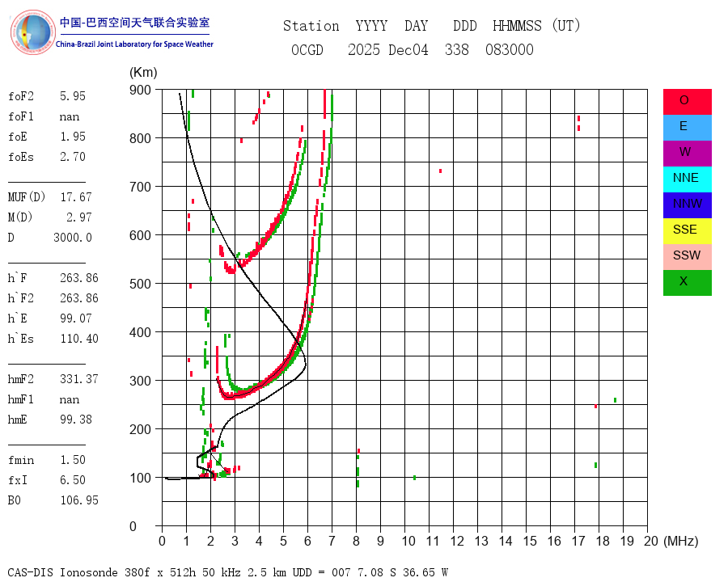Click the 10 tick on frequency axis

tap(408, 541)
